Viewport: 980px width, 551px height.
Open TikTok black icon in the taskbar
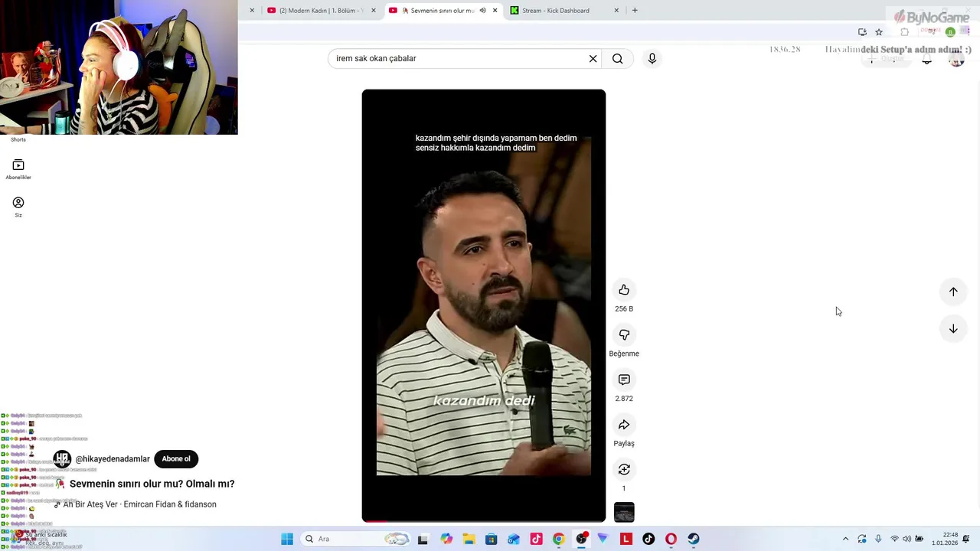click(648, 539)
